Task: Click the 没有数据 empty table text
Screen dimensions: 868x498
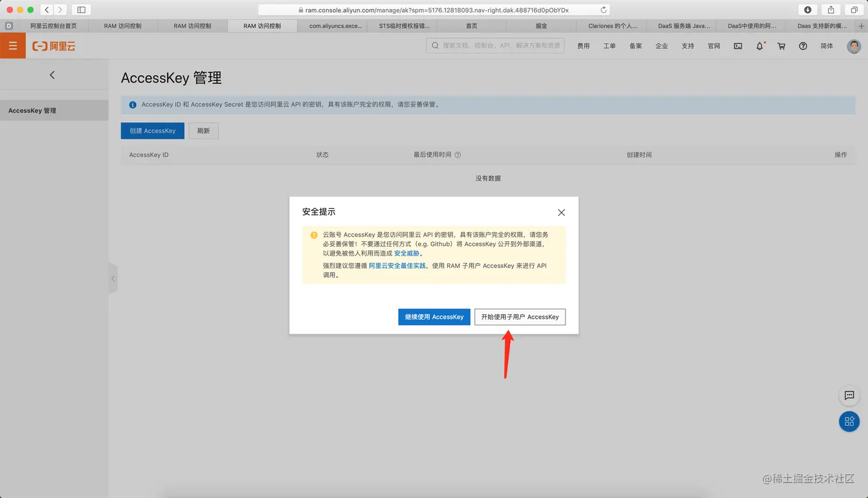Action: click(x=488, y=179)
